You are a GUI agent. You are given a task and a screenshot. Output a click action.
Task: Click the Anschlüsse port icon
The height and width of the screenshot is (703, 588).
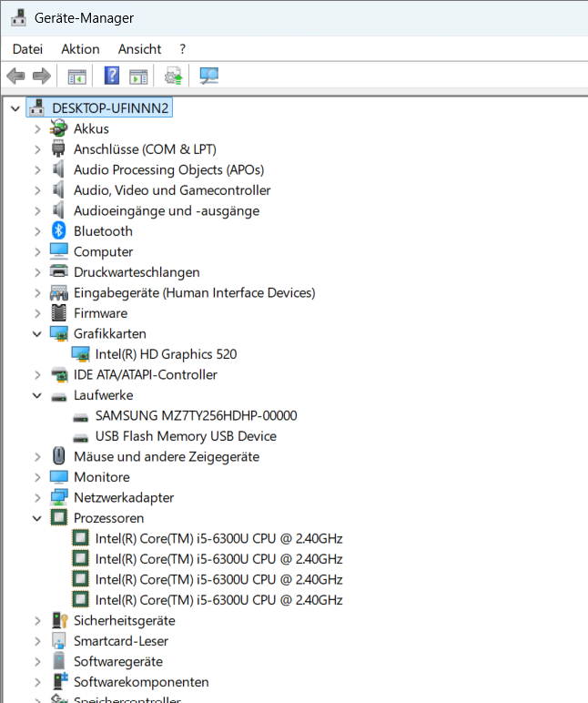point(58,148)
